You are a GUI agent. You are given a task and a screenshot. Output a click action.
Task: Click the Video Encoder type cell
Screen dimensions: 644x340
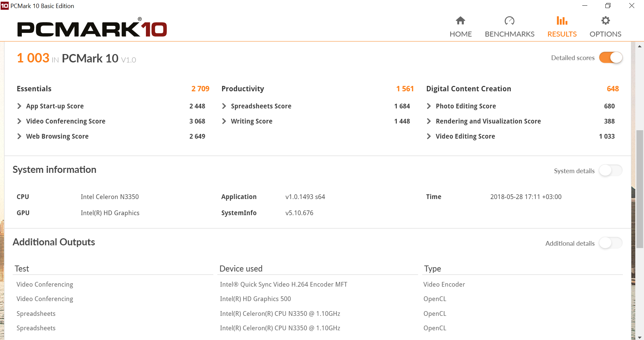[x=444, y=284]
